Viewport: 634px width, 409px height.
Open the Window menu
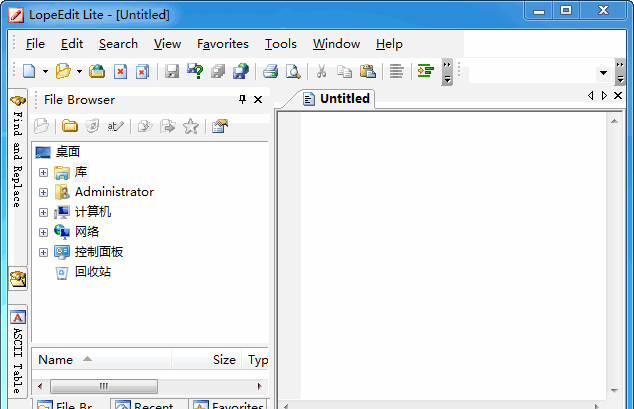point(336,44)
